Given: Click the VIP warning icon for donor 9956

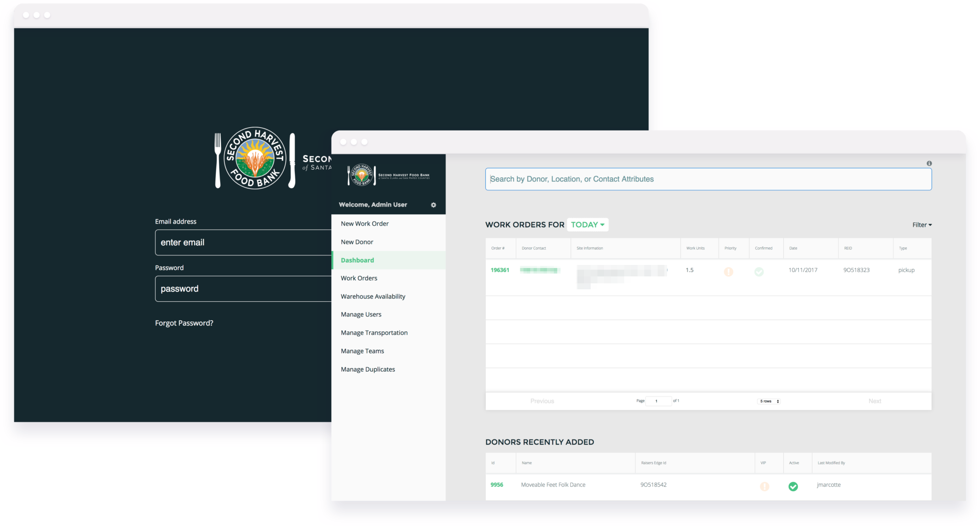Looking at the screenshot, I should [765, 486].
